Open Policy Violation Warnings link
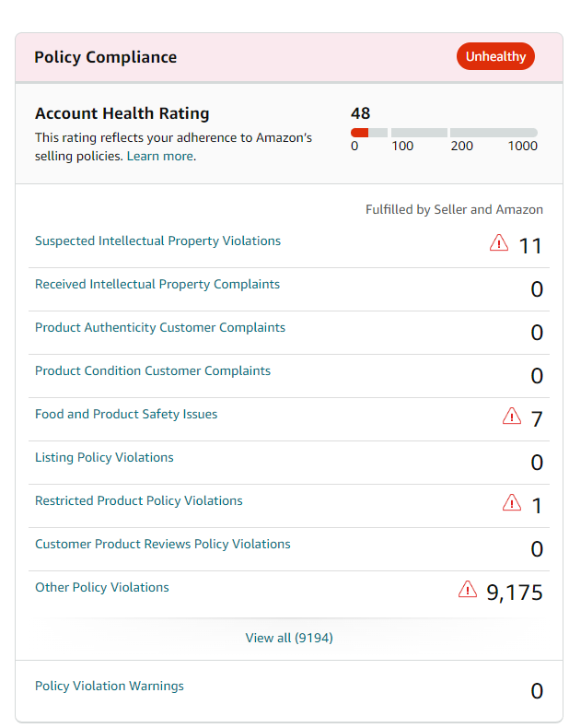 (x=110, y=687)
